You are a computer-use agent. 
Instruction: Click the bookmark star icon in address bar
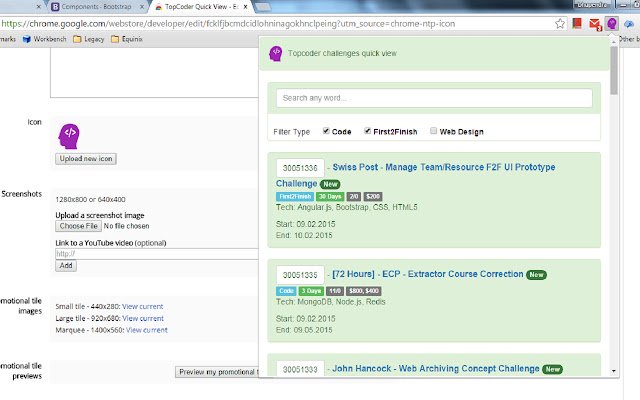[x=560, y=24]
